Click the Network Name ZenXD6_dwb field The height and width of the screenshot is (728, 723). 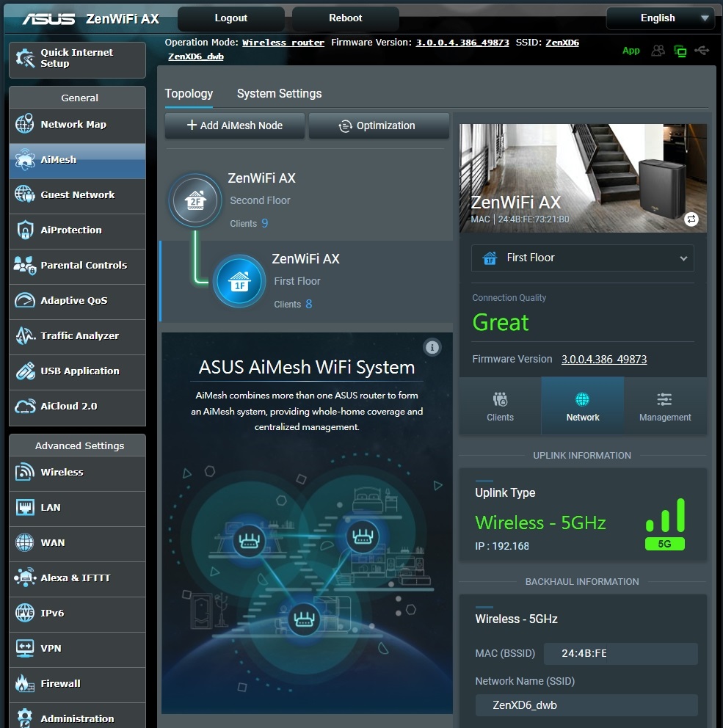pyautogui.click(x=586, y=705)
